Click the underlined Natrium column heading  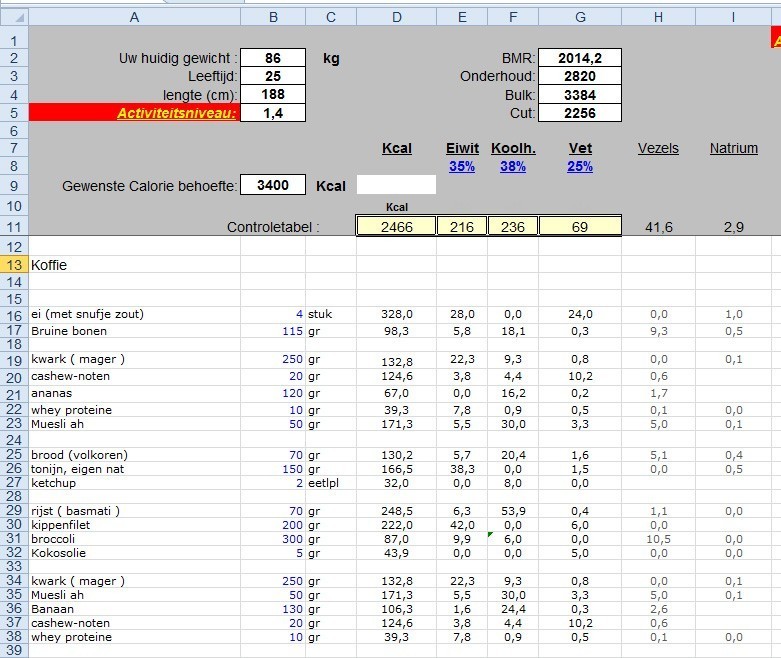(733, 148)
